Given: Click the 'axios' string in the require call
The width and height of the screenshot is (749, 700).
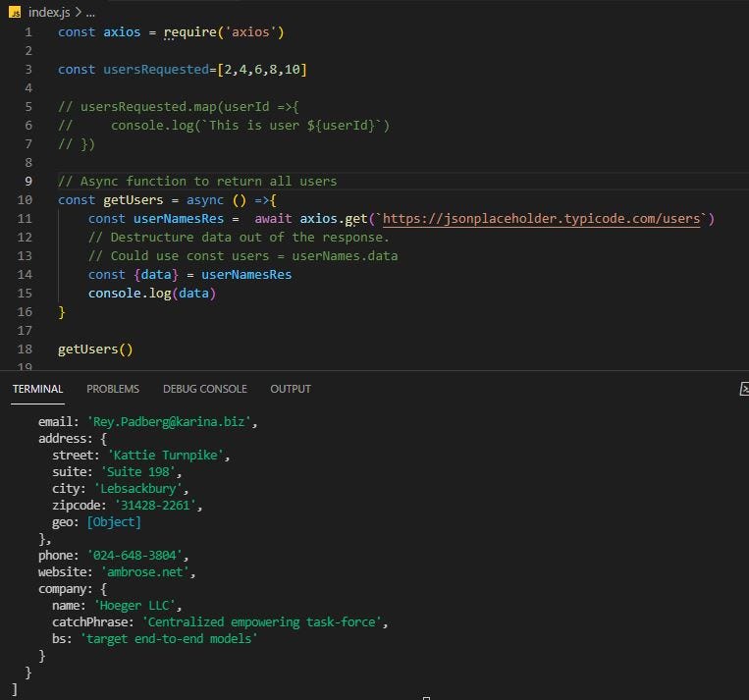Looking at the screenshot, I should [x=250, y=32].
